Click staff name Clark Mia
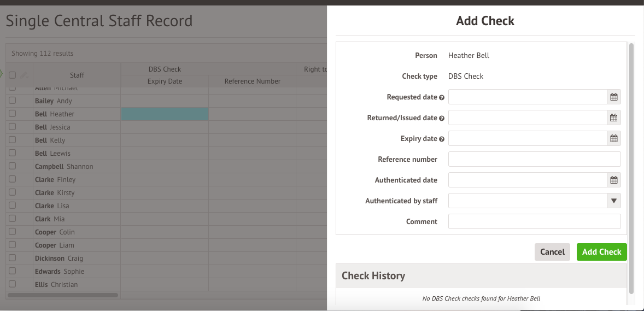 click(x=50, y=219)
